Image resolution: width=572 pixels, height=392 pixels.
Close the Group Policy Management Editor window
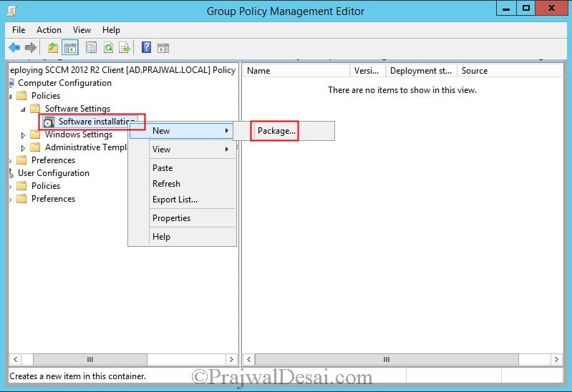tap(551, 8)
